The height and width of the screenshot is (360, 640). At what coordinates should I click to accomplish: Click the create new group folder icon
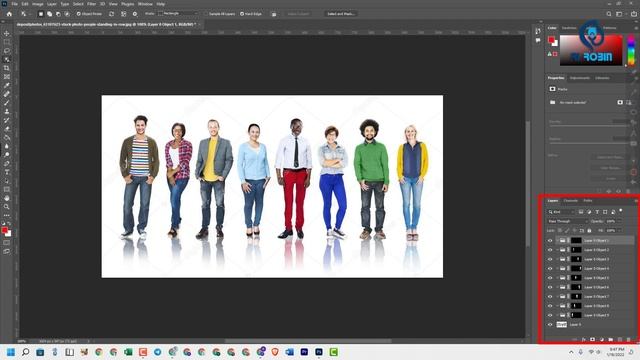coord(611,340)
